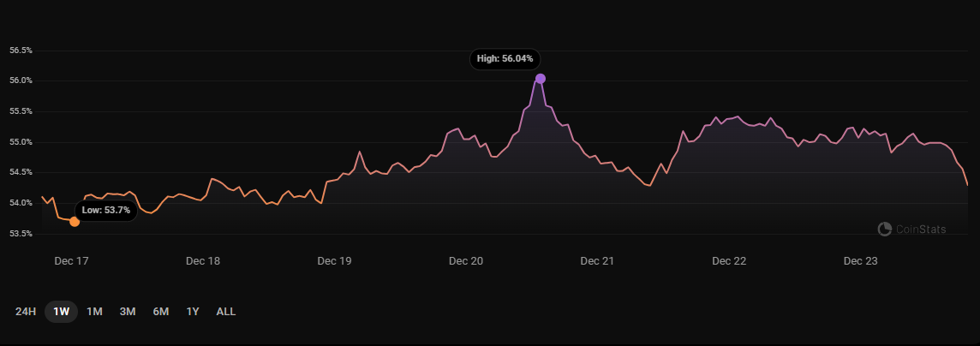Screen dimensions: 980x346
Task: Click the Dec 17 axis label
Action: click(x=71, y=261)
